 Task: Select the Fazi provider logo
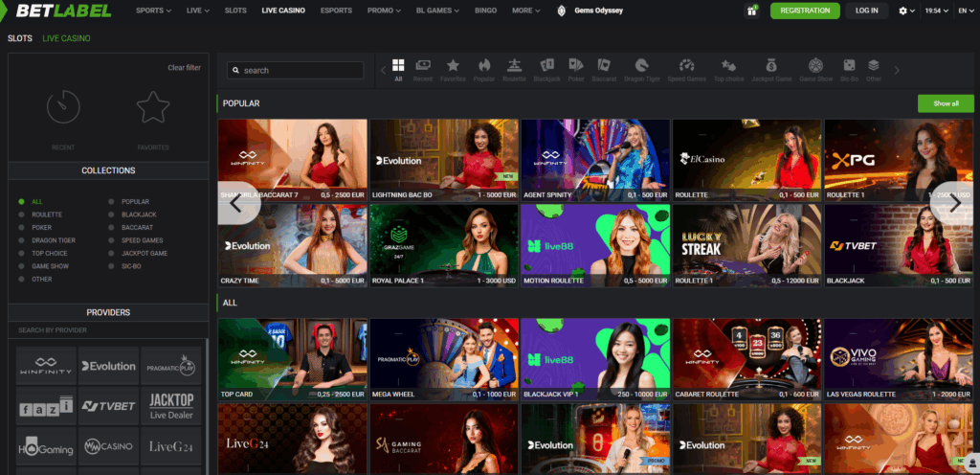[46, 406]
